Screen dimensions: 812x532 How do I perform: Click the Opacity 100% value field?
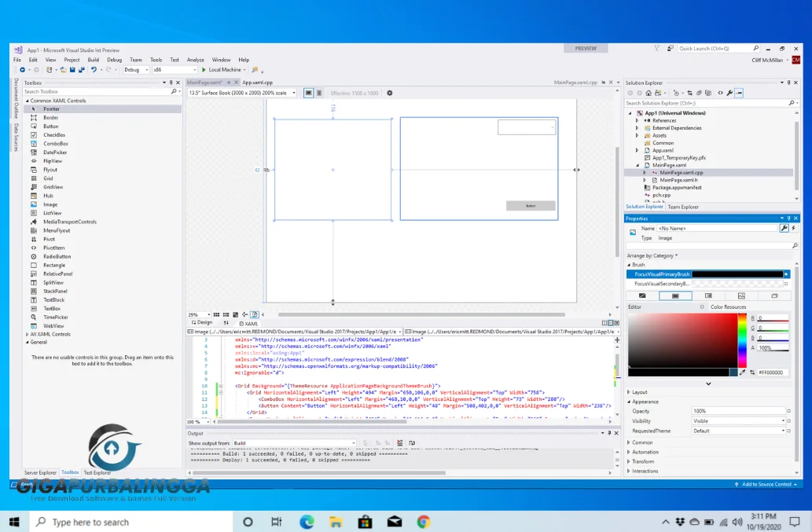click(739, 412)
